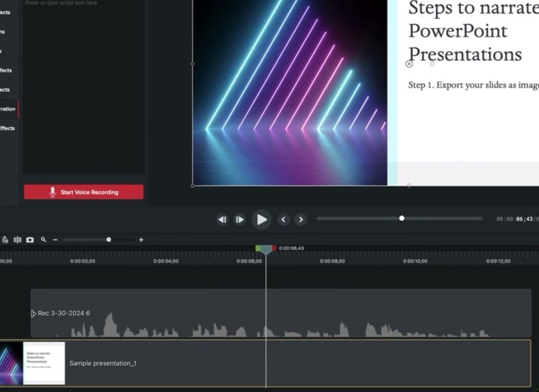
Task: Capture a frame with the camera icon
Action: [30, 240]
